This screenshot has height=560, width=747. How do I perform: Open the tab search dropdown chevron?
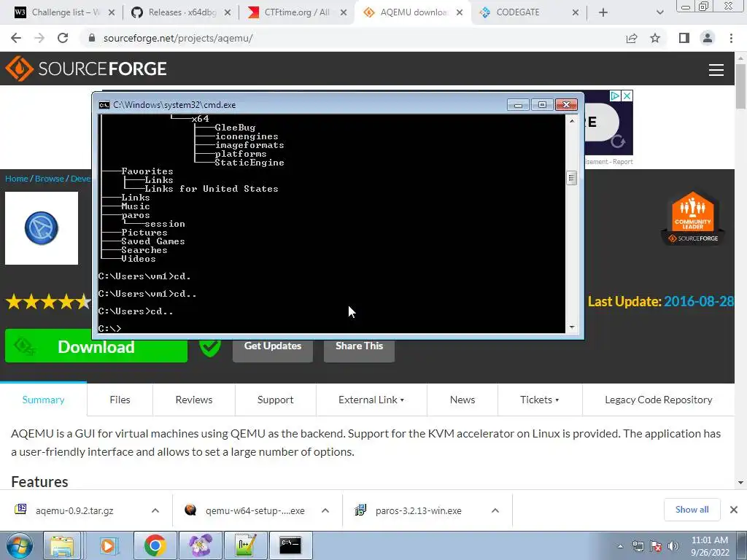click(659, 12)
